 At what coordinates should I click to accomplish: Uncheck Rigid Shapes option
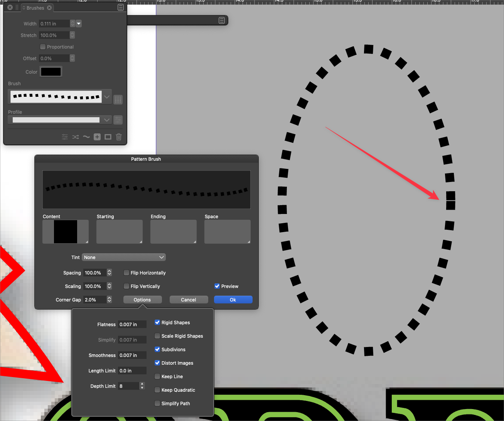157,323
